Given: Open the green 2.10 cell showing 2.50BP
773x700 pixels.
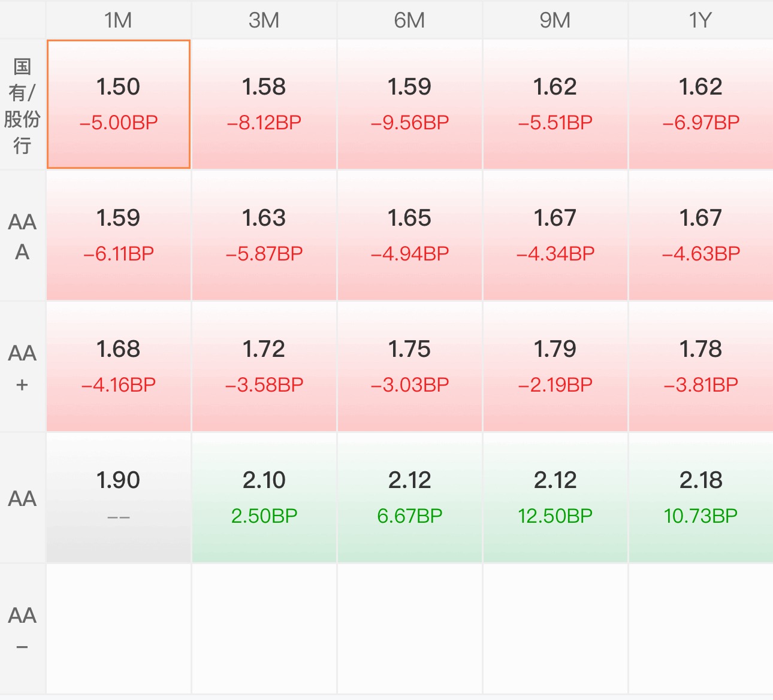Looking at the screenshot, I should [x=264, y=498].
